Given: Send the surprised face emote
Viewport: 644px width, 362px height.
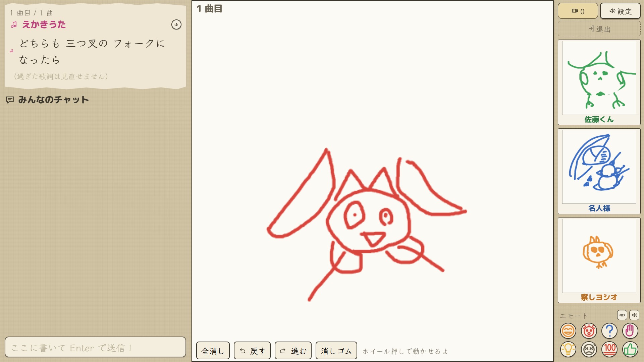Looking at the screenshot, I should 589,331.
